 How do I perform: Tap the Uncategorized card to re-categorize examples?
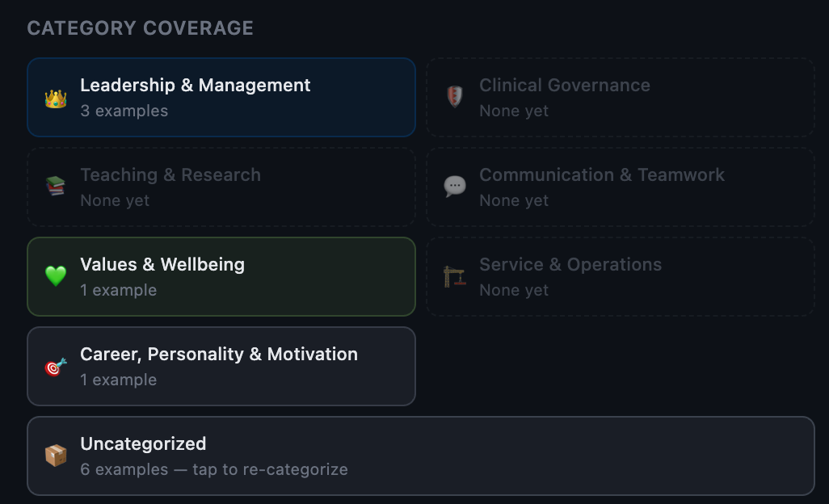point(420,455)
